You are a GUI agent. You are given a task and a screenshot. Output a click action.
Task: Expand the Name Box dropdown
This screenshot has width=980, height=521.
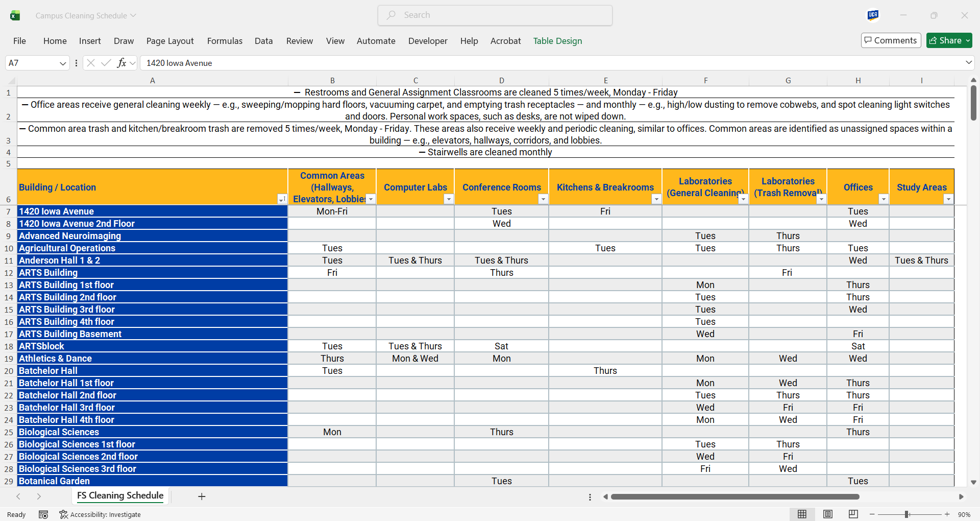tap(63, 63)
